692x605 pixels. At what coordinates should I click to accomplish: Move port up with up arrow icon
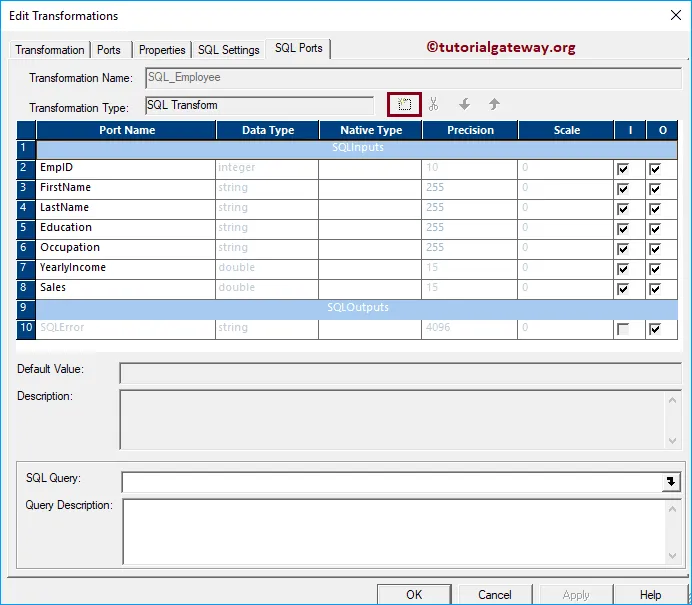pos(494,104)
